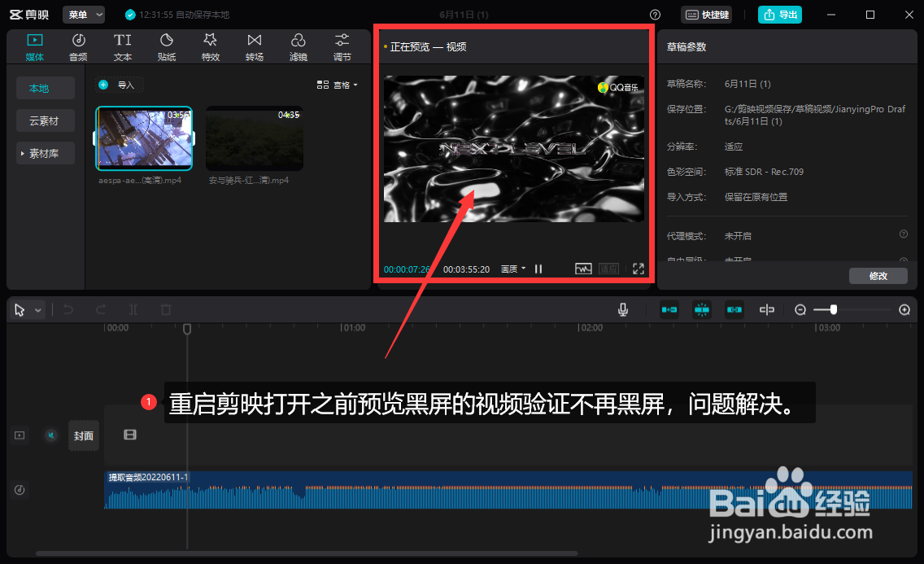Toggle auto snapping in the timeline toolbar
Screen dimensions: 924x564
click(702, 309)
